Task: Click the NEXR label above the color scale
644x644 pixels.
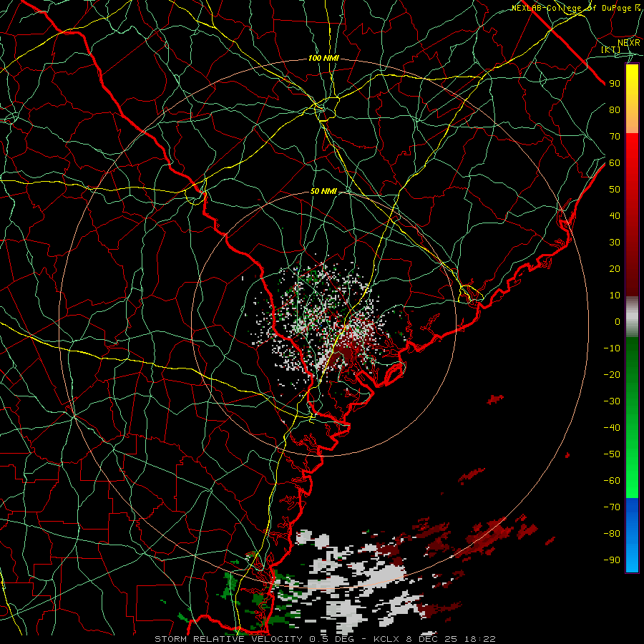Action: pyautogui.click(x=629, y=42)
